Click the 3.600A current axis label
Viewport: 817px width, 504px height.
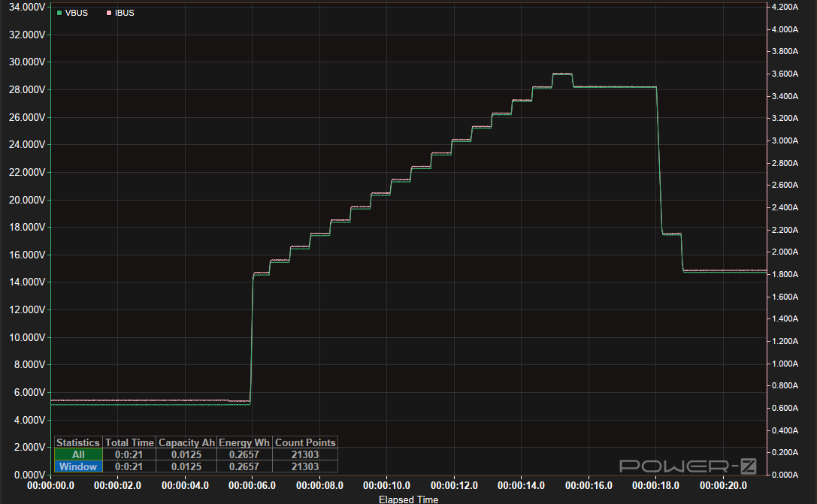785,74
